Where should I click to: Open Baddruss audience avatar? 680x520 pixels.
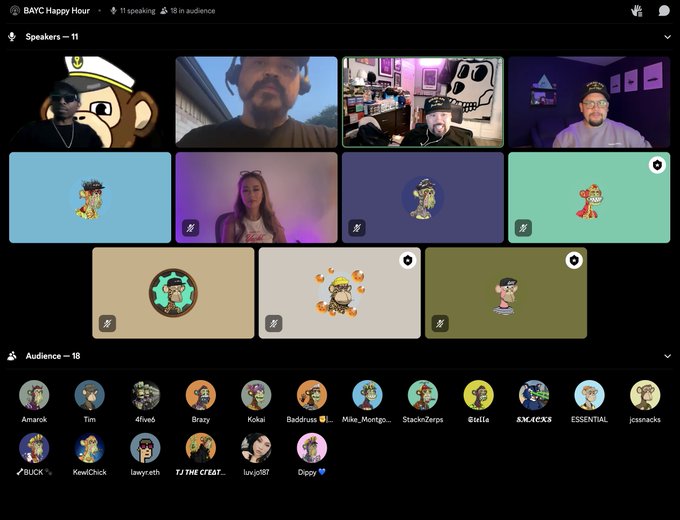[x=312, y=395]
